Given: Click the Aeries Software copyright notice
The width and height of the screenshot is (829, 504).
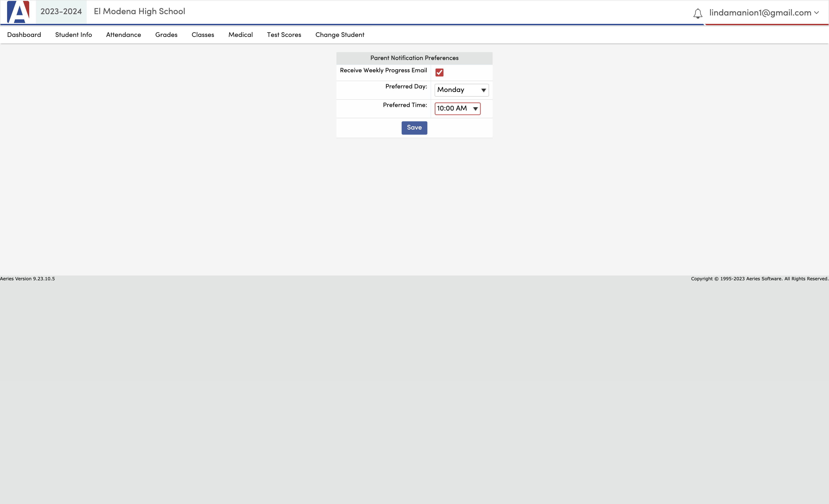Looking at the screenshot, I should pyautogui.click(x=760, y=279).
